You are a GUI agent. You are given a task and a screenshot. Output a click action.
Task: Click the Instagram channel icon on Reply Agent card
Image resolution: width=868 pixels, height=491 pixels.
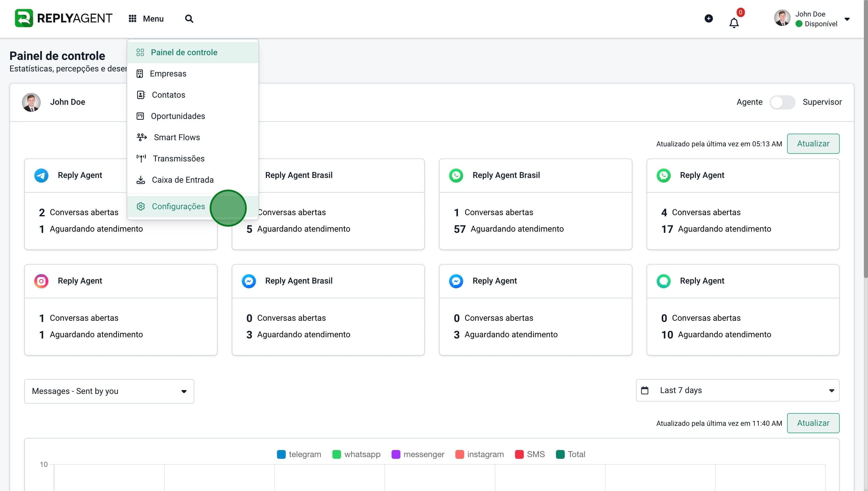[x=41, y=281]
